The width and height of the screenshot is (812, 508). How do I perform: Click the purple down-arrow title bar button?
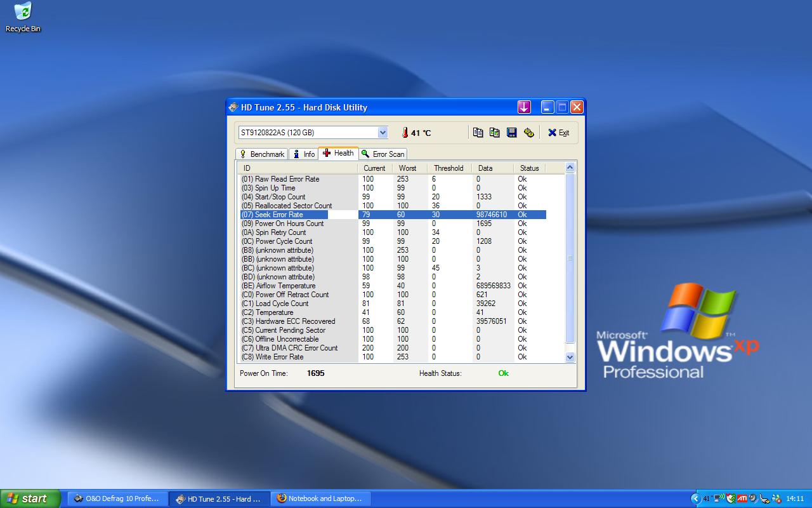tap(524, 107)
